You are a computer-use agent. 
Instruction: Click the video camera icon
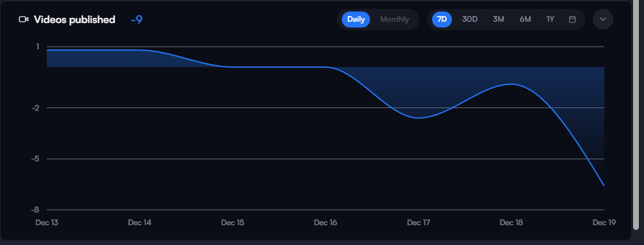tap(24, 19)
